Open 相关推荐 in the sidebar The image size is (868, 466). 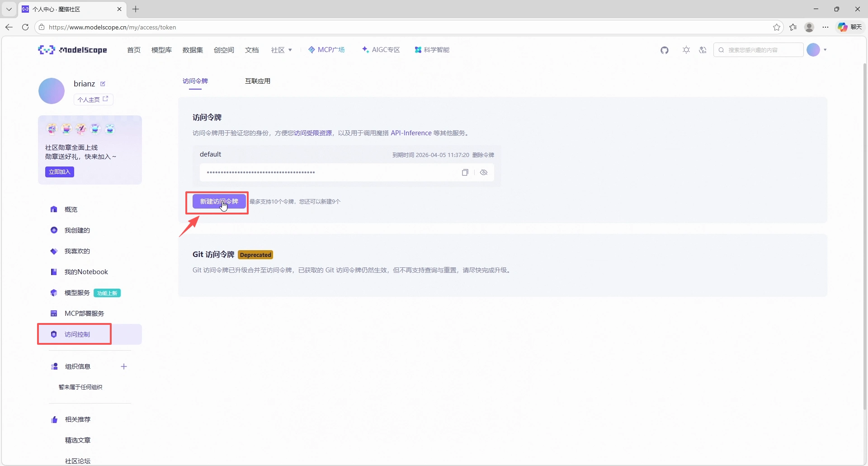point(78,419)
